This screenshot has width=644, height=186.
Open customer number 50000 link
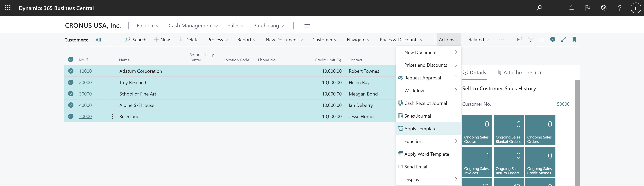pos(85,116)
